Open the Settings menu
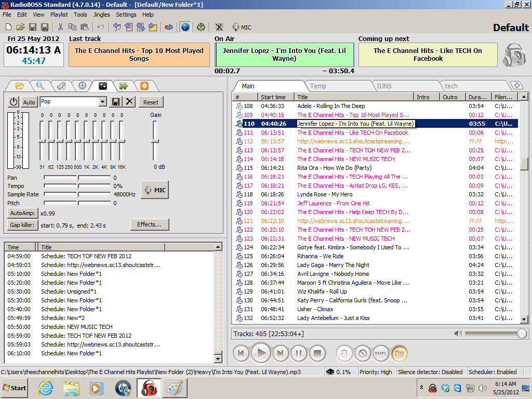Screen dimensions: 532x399 (x=126, y=15)
